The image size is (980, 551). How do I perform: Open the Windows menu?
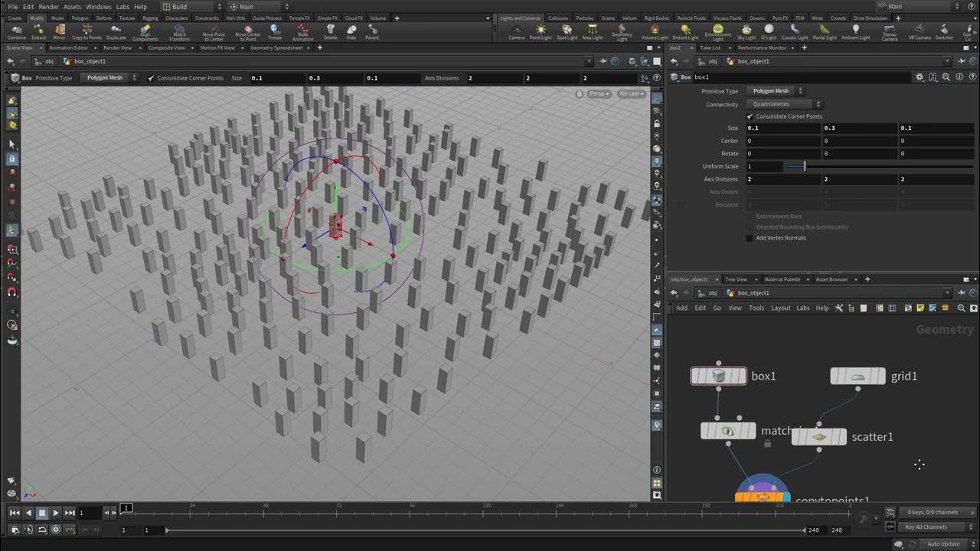pos(99,7)
